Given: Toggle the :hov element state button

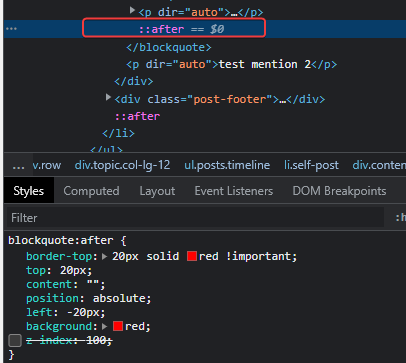Looking at the screenshot, I should (x=400, y=218).
